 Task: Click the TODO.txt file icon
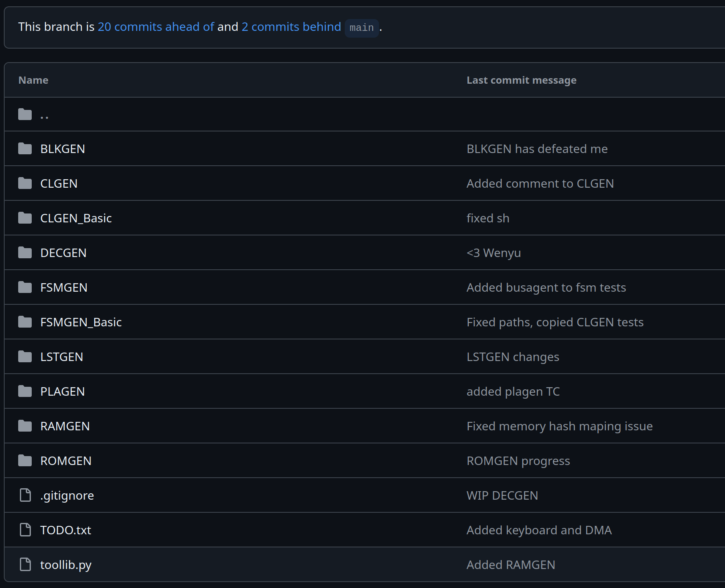[25, 530]
